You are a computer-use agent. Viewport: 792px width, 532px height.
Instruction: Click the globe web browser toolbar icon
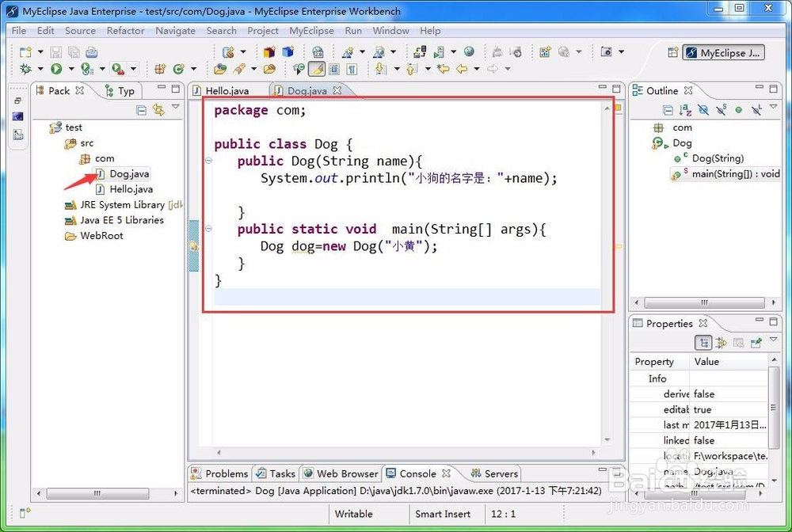tap(469, 52)
